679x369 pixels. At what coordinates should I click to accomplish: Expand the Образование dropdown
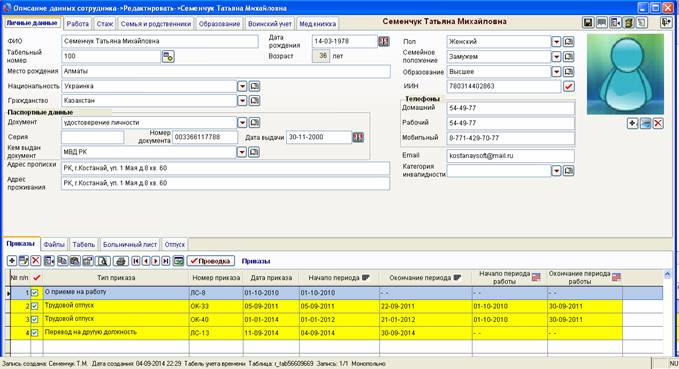[x=556, y=71]
